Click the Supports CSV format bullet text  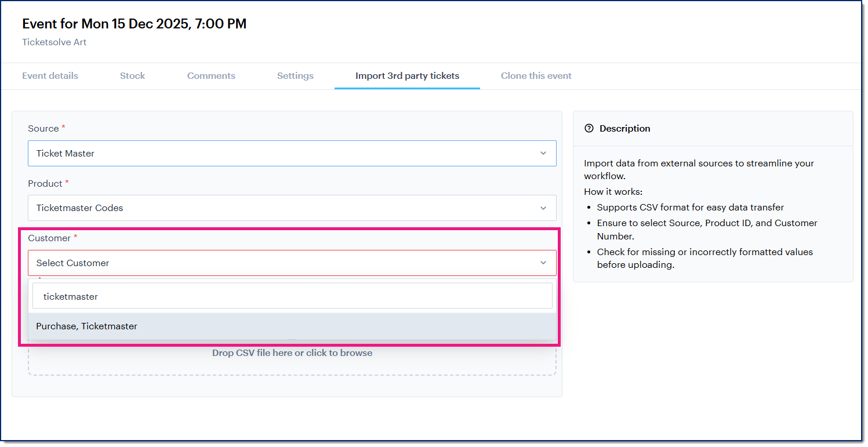coord(691,207)
